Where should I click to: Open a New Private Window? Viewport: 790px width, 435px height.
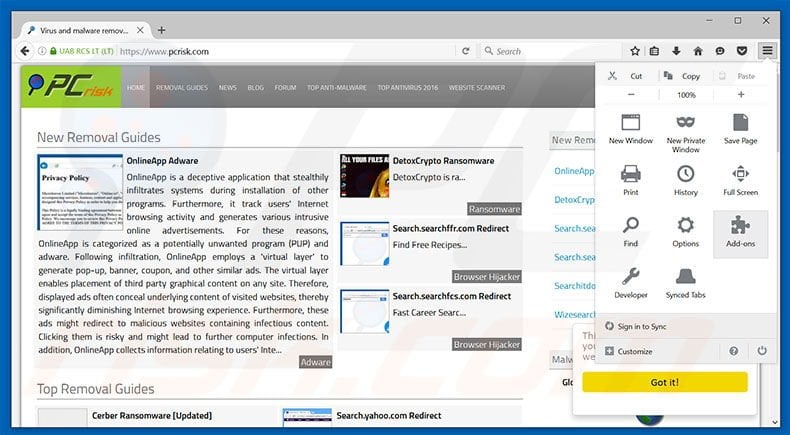[x=685, y=134]
